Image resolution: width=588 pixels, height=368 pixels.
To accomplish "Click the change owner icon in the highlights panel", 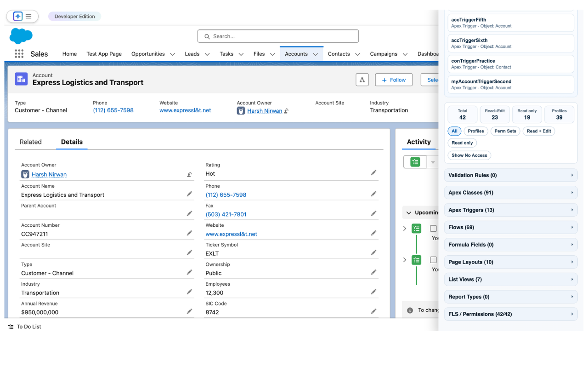I will [x=286, y=111].
